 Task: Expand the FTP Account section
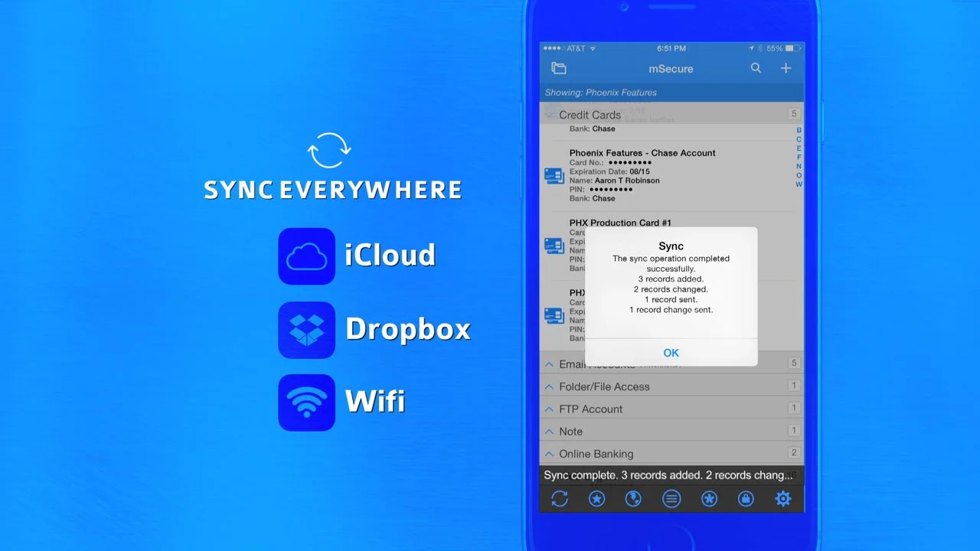(671, 409)
